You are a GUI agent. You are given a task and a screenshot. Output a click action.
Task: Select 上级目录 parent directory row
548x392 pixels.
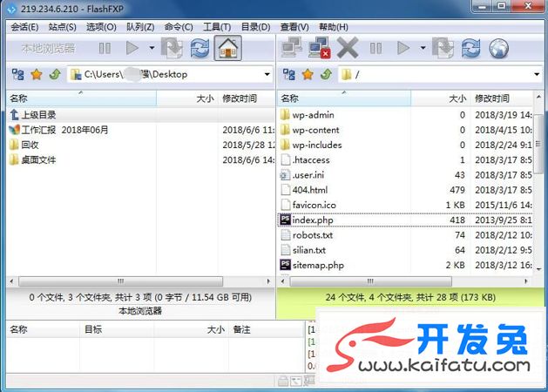point(141,115)
